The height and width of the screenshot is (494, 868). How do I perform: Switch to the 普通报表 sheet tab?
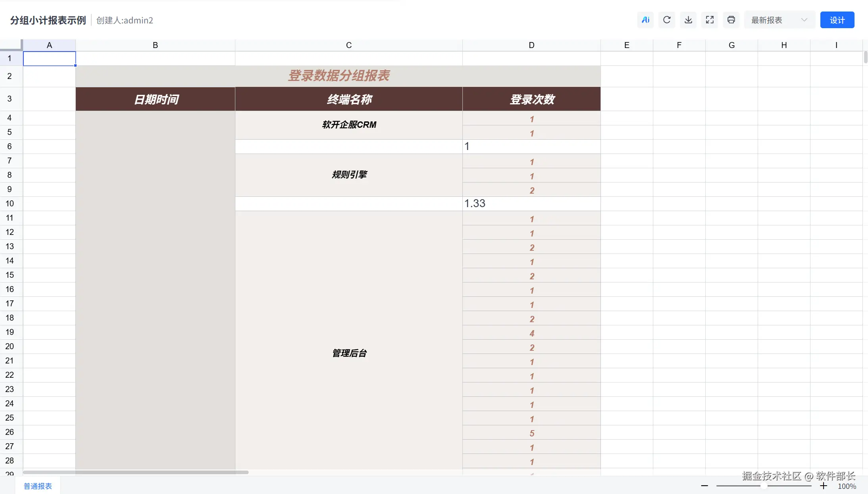(x=38, y=486)
